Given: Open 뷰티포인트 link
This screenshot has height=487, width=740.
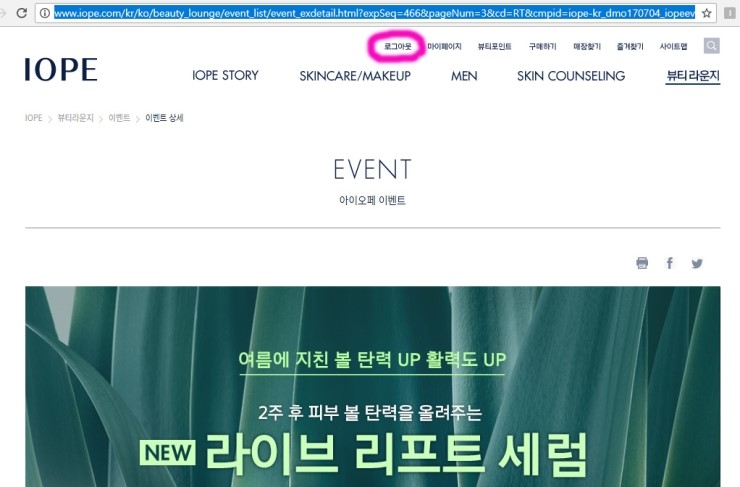Looking at the screenshot, I should [495, 46].
